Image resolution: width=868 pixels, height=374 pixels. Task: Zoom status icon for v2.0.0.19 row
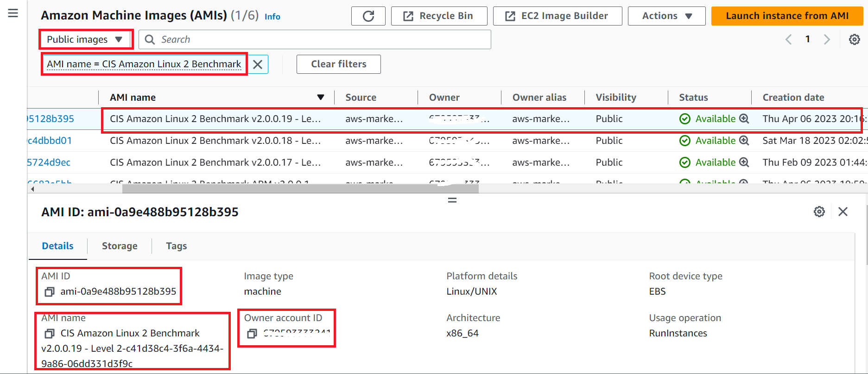pyautogui.click(x=744, y=119)
